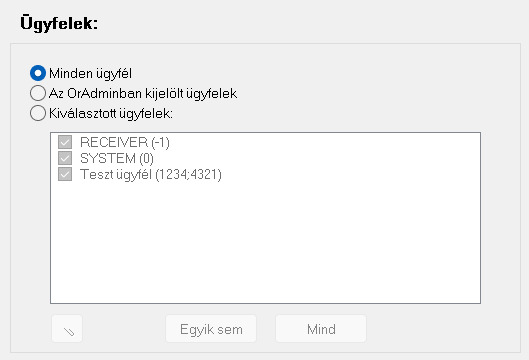Click the Ügyfelek: section heading
Image resolution: width=529 pixels, height=360 pixels.
(x=59, y=23)
